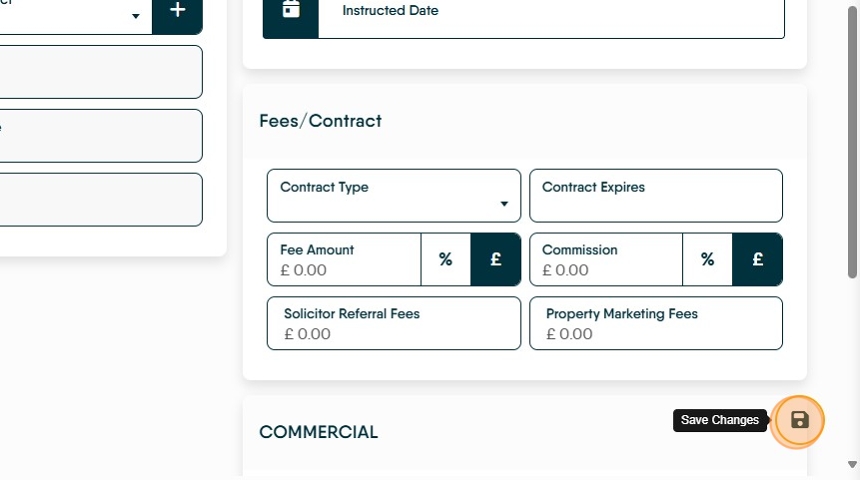
Task: Click the plus add button at top left
Action: (177, 12)
